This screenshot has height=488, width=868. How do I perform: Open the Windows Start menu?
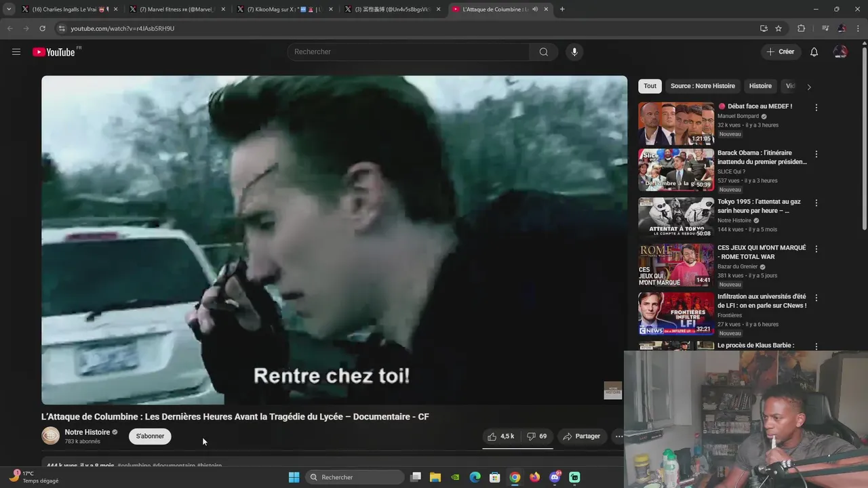coord(294,477)
